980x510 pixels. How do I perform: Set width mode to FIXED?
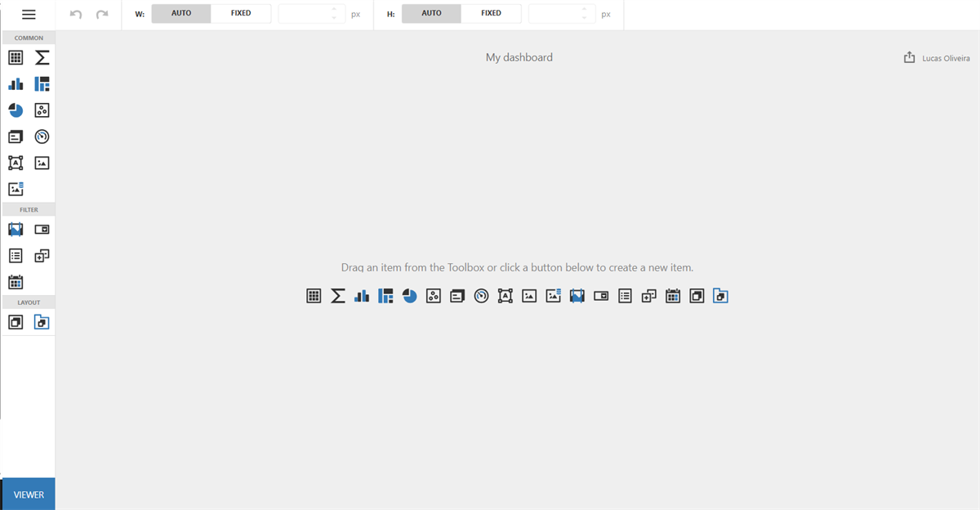tap(241, 13)
